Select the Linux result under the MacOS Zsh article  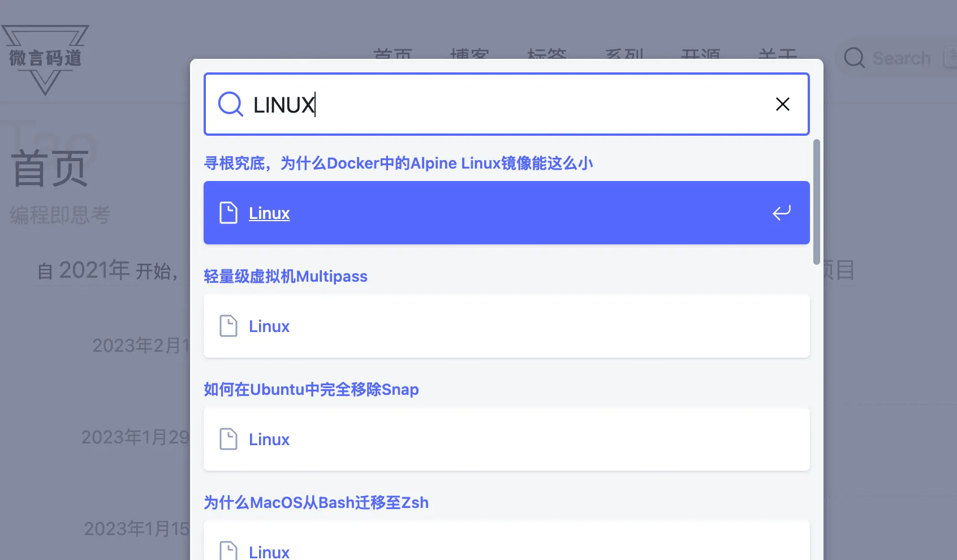click(507, 540)
